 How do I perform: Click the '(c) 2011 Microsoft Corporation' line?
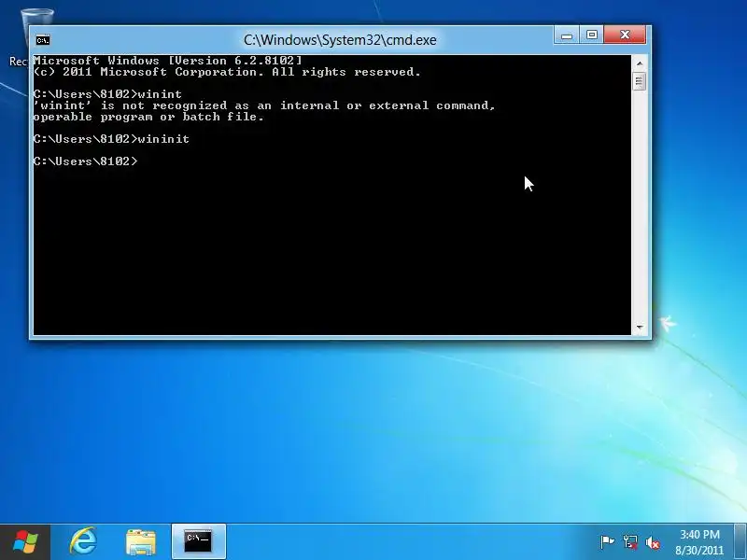(227, 73)
